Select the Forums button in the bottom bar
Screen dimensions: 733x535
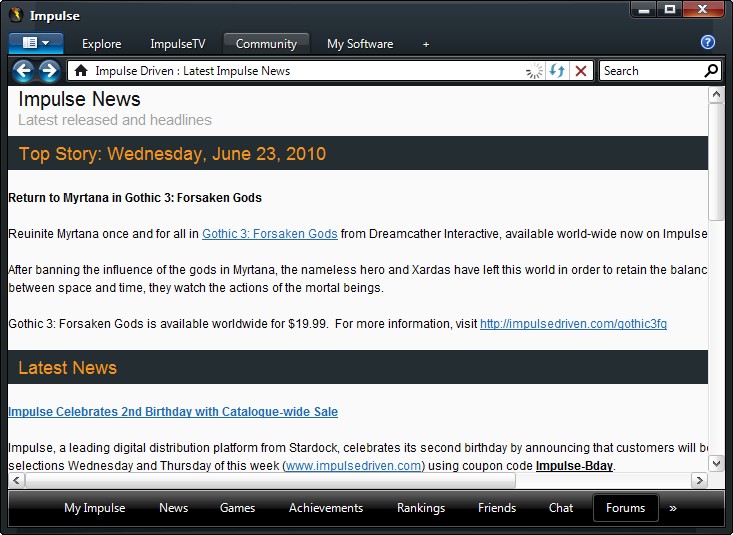pos(625,508)
